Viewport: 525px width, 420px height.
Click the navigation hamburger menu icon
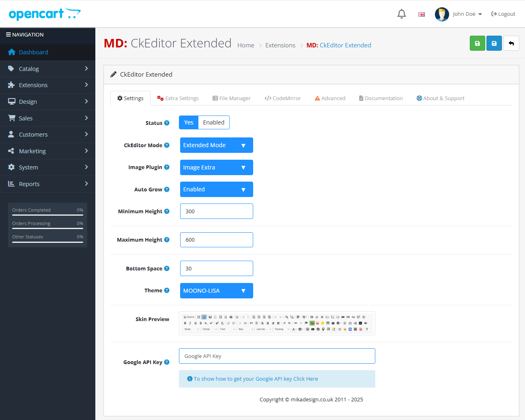point(8,34)
